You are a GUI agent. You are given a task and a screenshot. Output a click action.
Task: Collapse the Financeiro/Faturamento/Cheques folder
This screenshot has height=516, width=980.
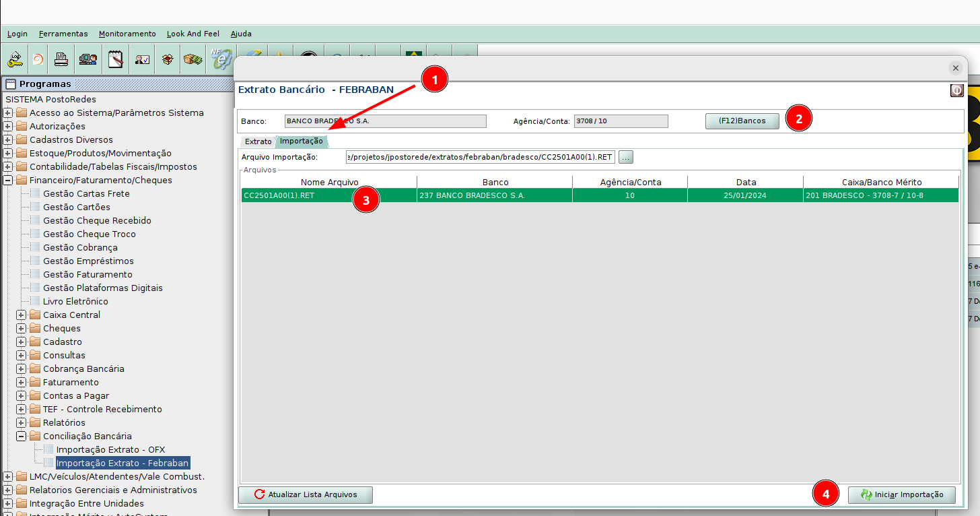[8, 181]
